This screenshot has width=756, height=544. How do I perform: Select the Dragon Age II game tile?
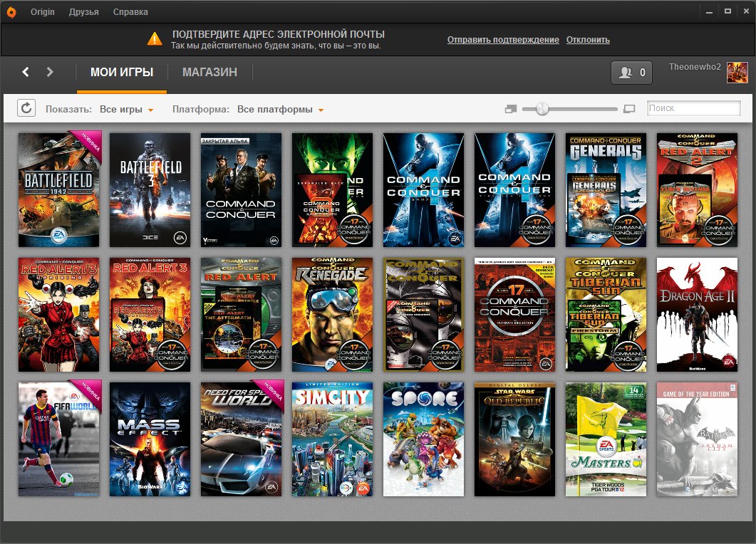pyautogui.click(x=697, y=315)
